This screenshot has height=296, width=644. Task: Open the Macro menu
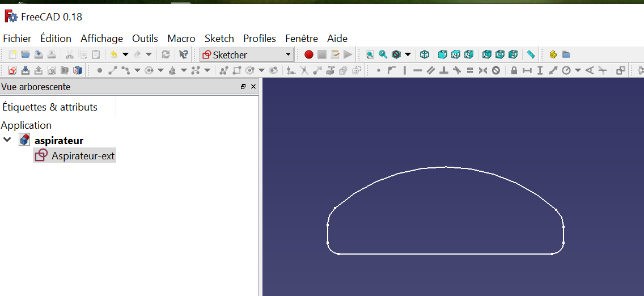coord(181,39)
